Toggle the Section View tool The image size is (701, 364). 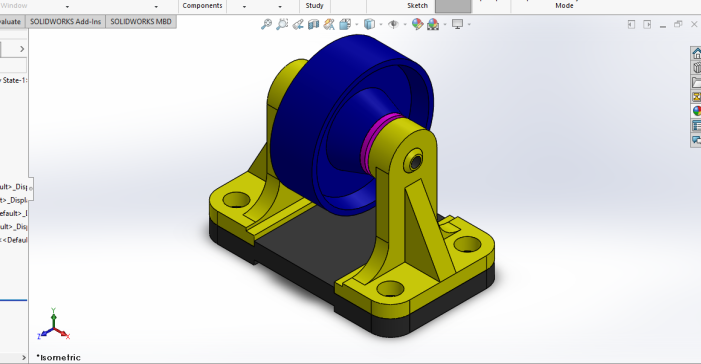313,24
